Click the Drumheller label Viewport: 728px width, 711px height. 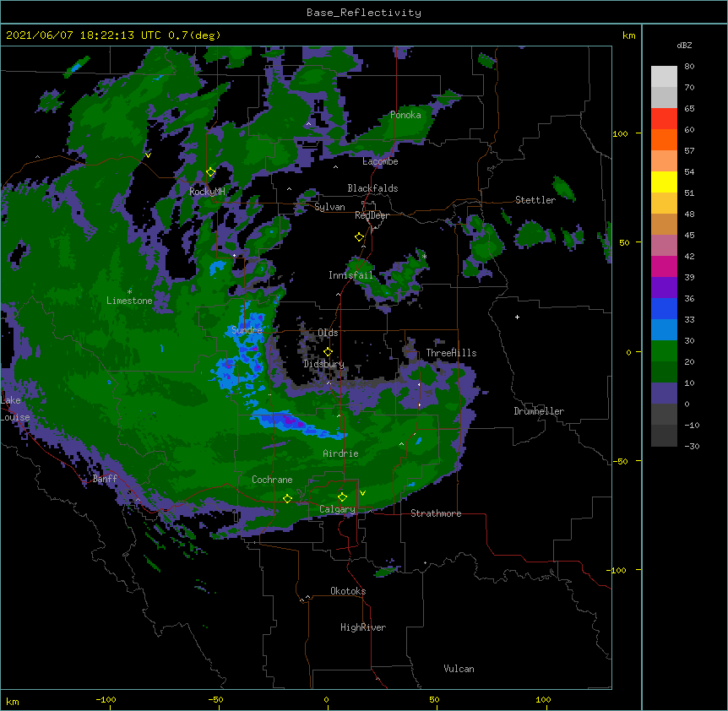539,411
